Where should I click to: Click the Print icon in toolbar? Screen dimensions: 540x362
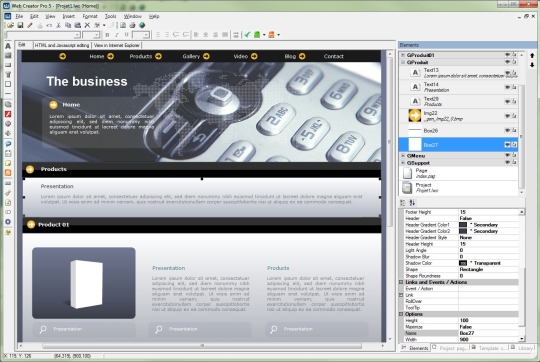pyautogui.click(x=132, y=25)
